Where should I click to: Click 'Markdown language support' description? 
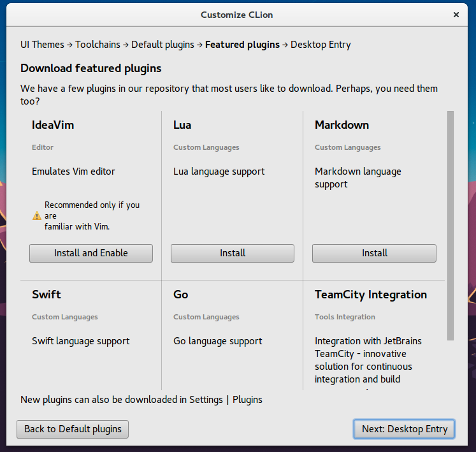point(358,178)
